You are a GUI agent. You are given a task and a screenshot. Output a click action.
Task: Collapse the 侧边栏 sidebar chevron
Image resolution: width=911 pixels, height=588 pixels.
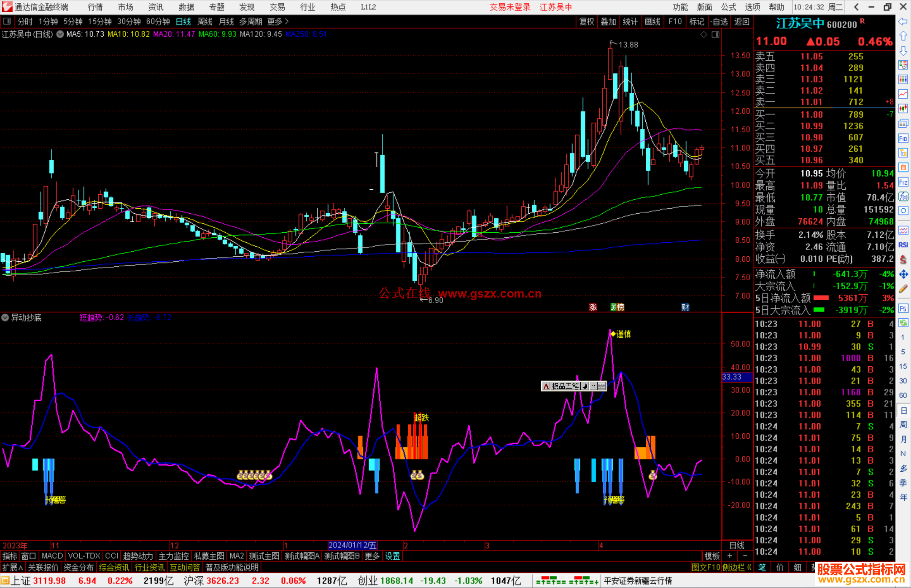point(749,567)
